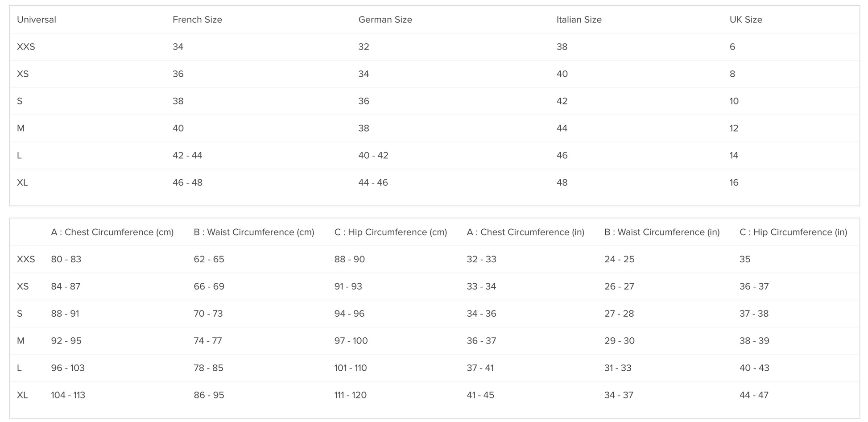The image size is (868, 422).
Task: Click the 111 - 120 hip measurement
Action: coord(350,395)
